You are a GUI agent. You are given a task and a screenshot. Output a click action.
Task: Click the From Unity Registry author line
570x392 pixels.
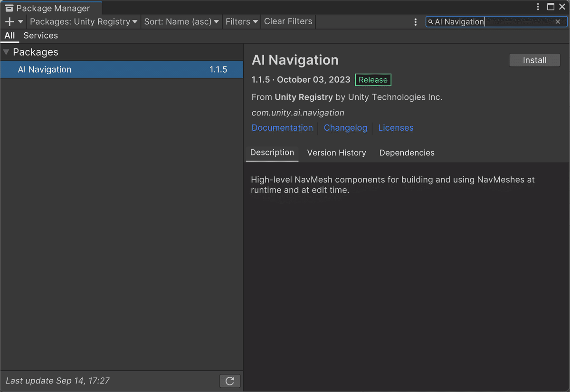pyautogui.click(x=347, y=97)
